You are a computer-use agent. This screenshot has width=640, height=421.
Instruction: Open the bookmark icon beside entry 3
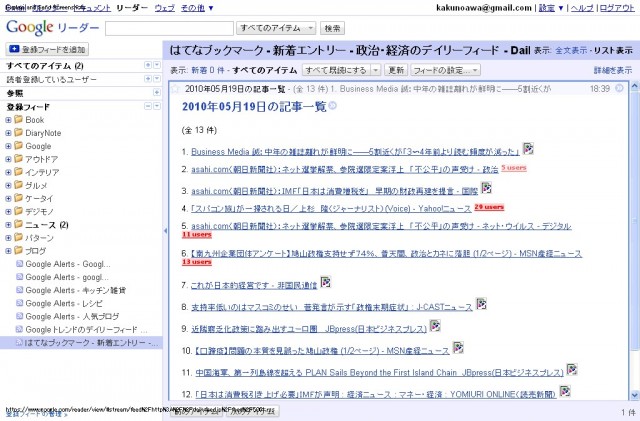point(486,188)
